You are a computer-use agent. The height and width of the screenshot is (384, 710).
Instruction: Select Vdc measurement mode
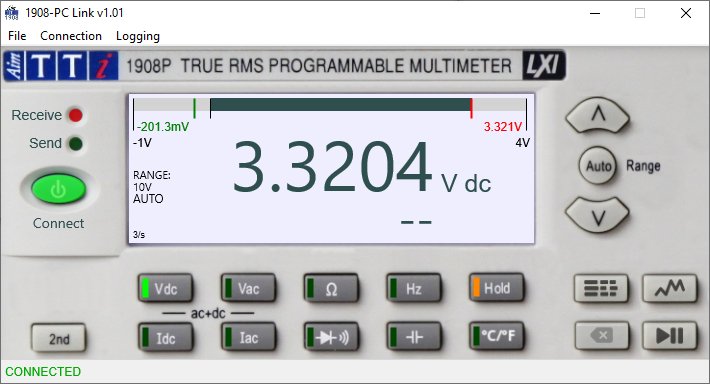[x=165, y=288]
